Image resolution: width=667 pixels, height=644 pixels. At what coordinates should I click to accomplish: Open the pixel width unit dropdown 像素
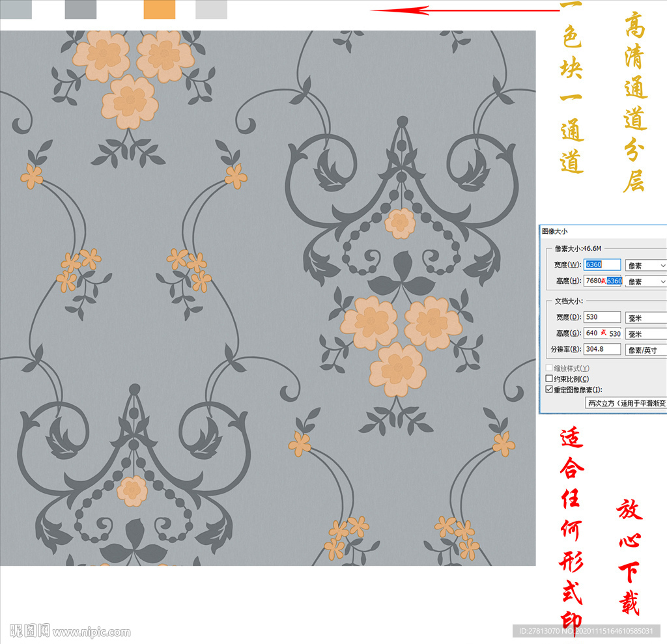646,266
